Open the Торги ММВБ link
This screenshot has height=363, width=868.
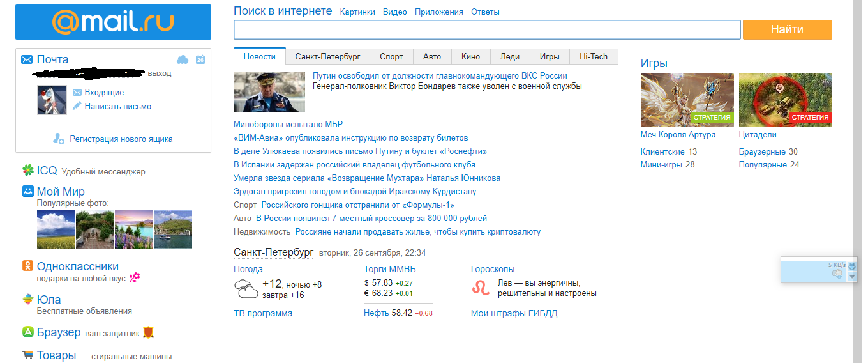390,269
